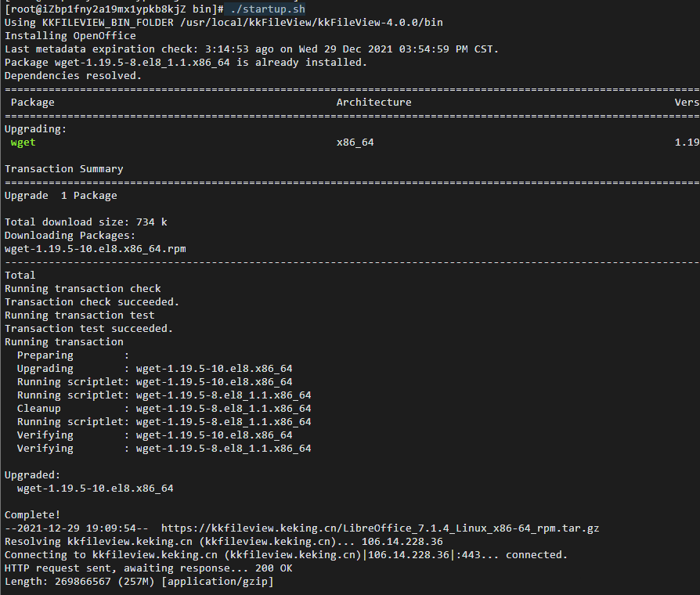Click the HTTP request 200 OK line
This screenshot has width=700, height=595.
[x=148, y=568]
